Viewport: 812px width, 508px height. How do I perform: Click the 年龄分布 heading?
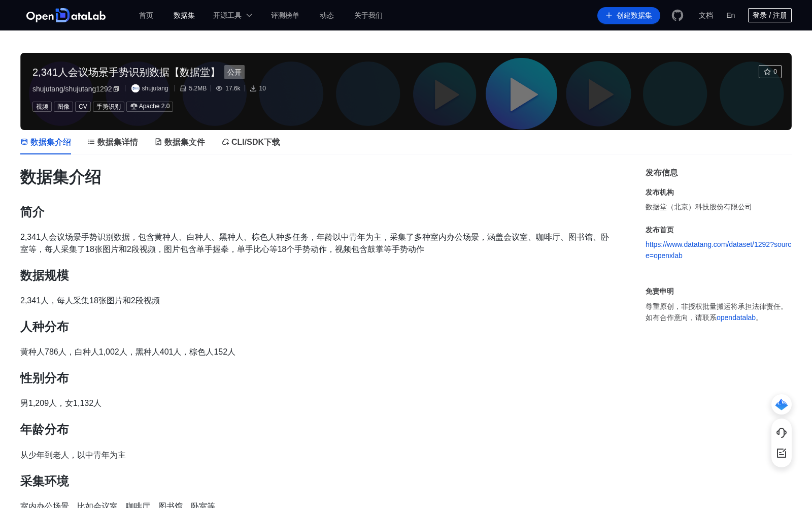pyautogui.click(x=45, y=429)
